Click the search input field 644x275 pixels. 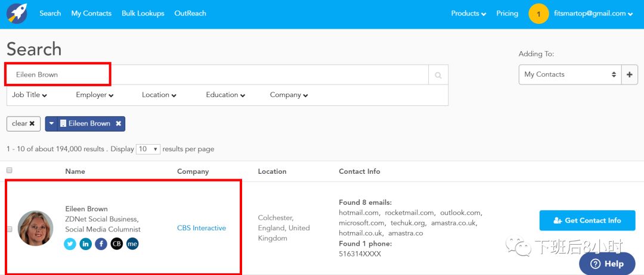(239, 75)
